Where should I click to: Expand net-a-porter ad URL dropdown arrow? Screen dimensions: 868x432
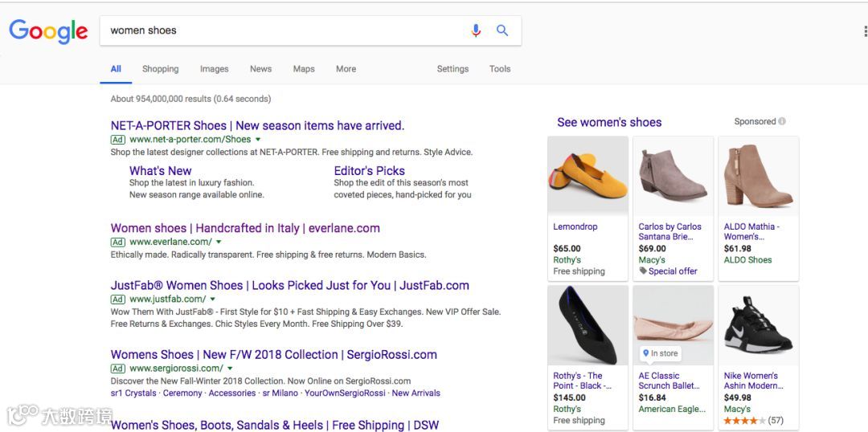click(x=258, y=140)
